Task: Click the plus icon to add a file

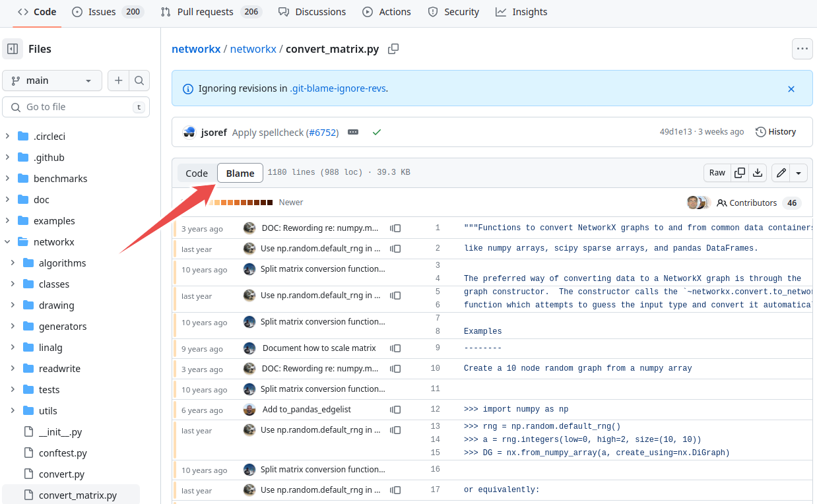Action: pos(118,80)
